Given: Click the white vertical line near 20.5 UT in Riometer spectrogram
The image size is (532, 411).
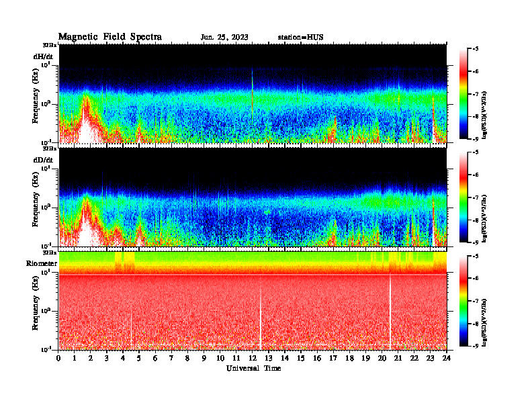Looking at the screenshot, I should pyautogui.click(x=390, y=312).
